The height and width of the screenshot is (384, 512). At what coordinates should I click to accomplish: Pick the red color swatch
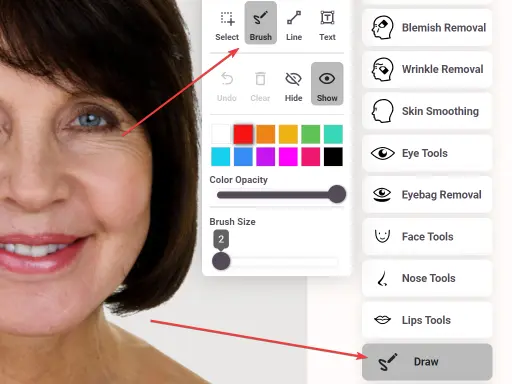[243, 134]
